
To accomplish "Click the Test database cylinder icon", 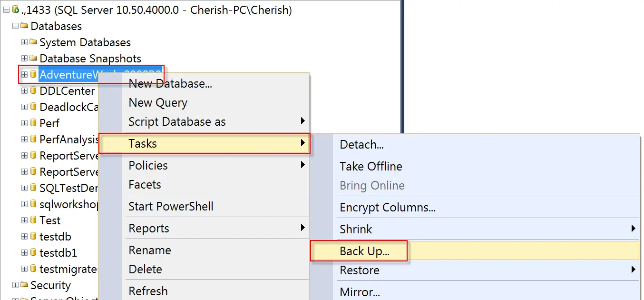I will (x=33, y=220).
